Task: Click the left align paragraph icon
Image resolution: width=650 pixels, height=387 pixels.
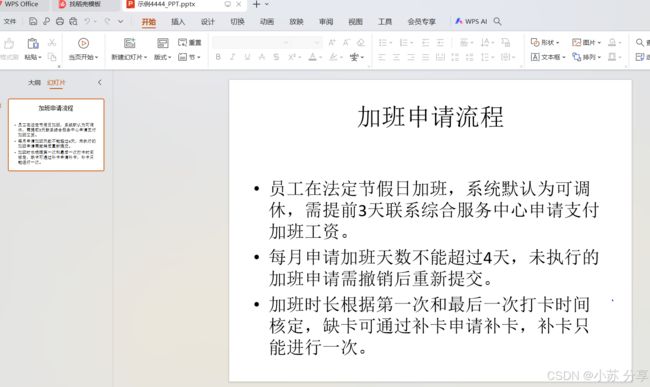Action: (382, 57)
